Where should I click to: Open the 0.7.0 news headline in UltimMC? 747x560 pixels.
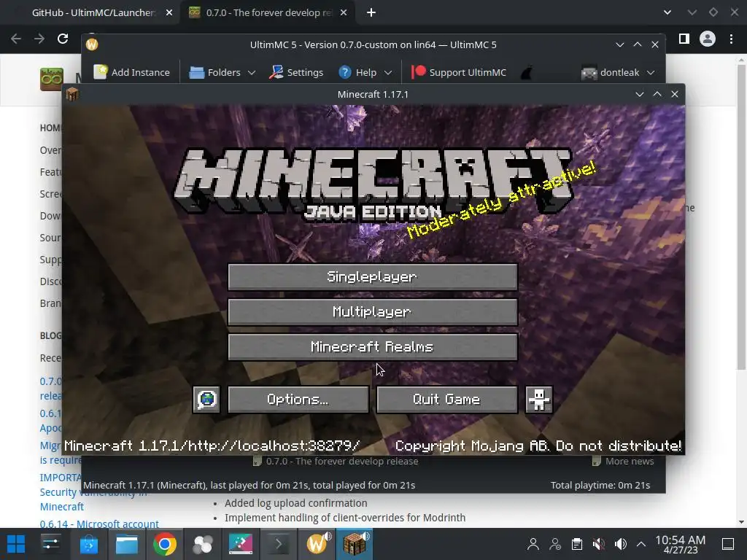[x=336, y=461]
